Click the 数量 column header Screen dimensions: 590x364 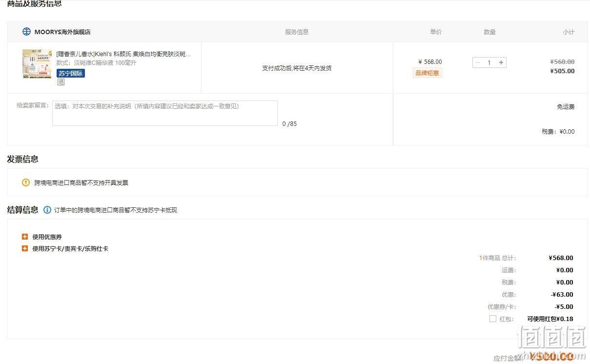[489, 32]
